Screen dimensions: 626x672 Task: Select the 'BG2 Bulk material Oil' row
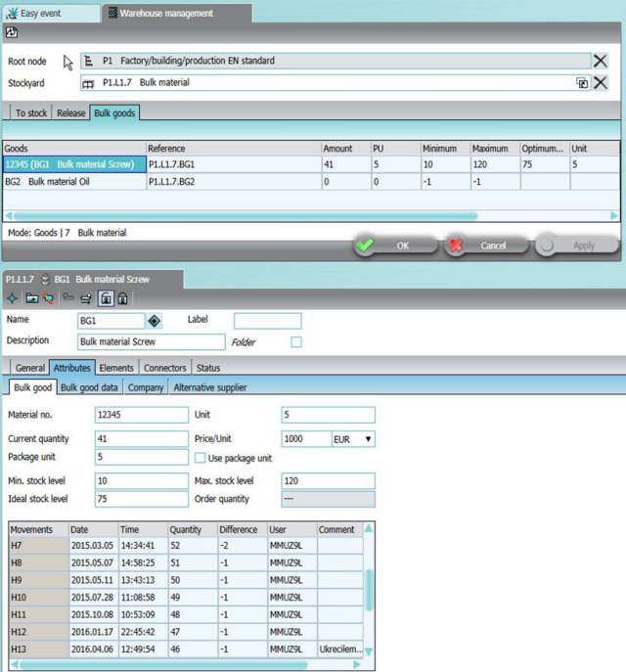click(x=311, y=182)
